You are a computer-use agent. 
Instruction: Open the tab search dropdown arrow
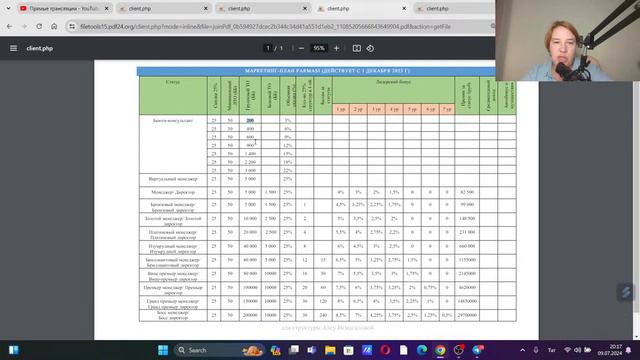coord(8,8)
